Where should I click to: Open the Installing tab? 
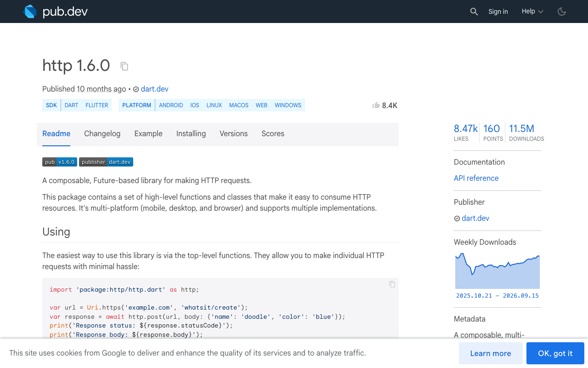tap(191, 134)
